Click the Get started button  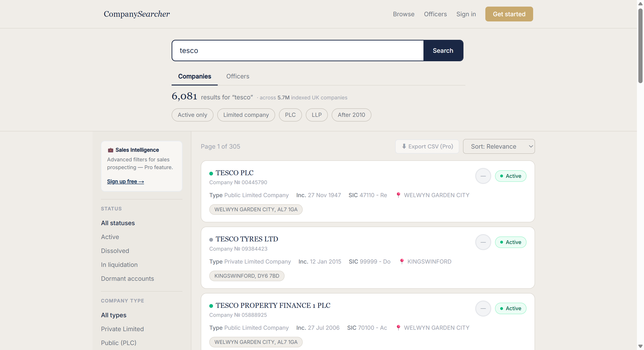[x=509, y=14]
